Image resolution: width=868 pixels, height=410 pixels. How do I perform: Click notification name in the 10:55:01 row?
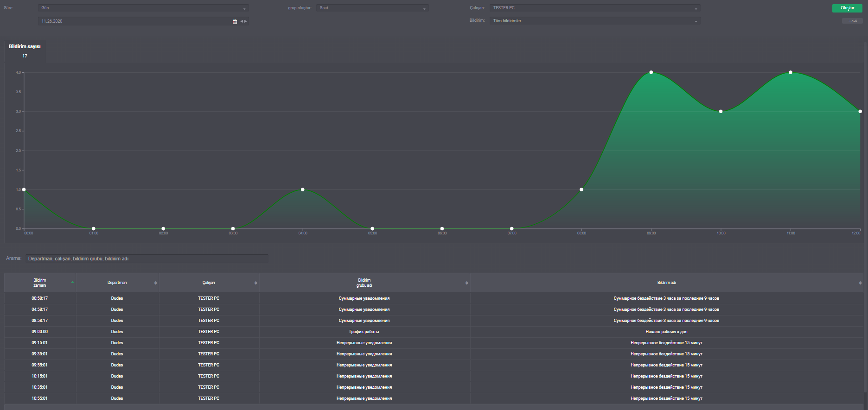[x=667, y=398]
